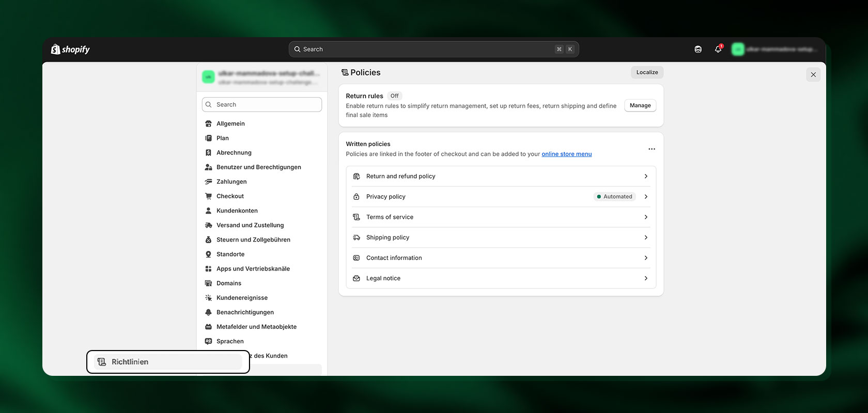Click the Versand und Zustellung truck icon
This screenshot has height=413, width=868.
click(208, 225)
